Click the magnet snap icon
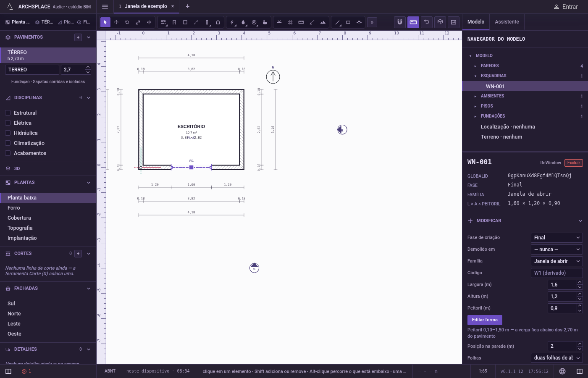 pyautogui.click(x=400, y=22)
